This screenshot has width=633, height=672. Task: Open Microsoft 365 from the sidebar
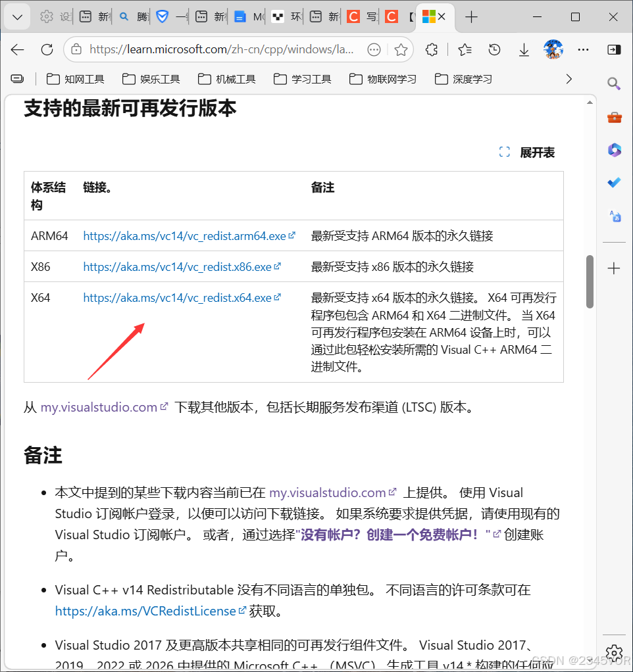613,150
